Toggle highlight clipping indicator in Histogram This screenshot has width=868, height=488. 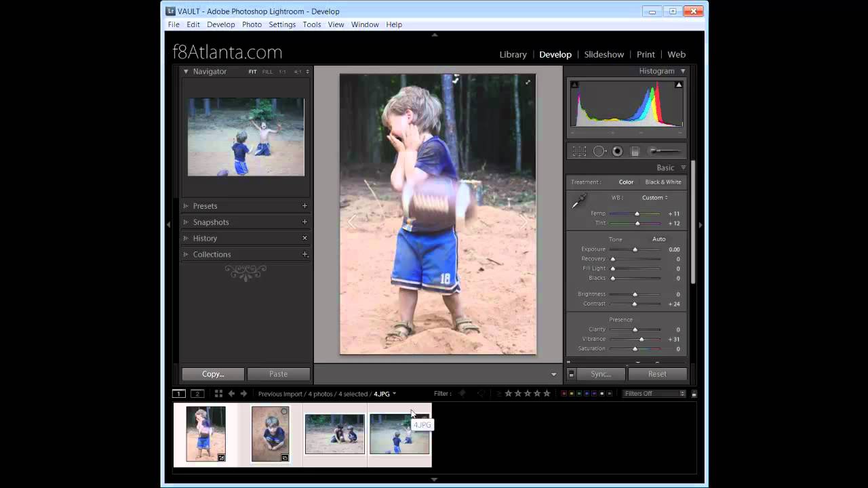679,85
